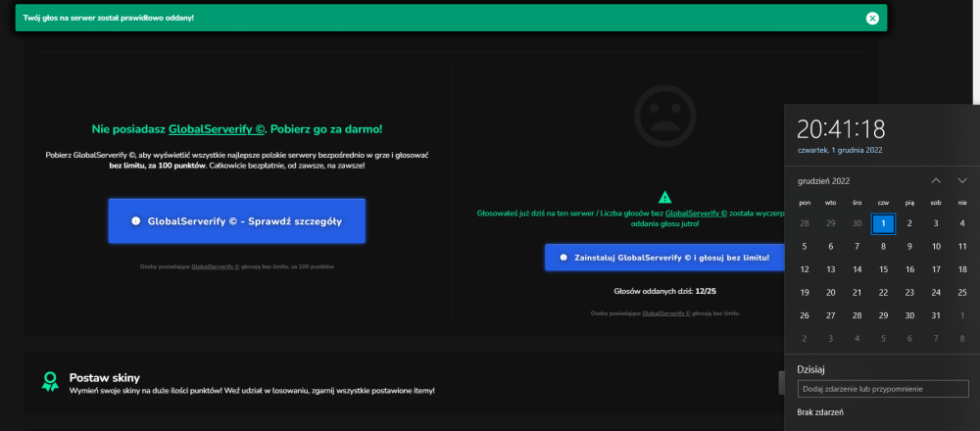Select December 13 in calendar

pyautogui.click(x=831, y=269)
